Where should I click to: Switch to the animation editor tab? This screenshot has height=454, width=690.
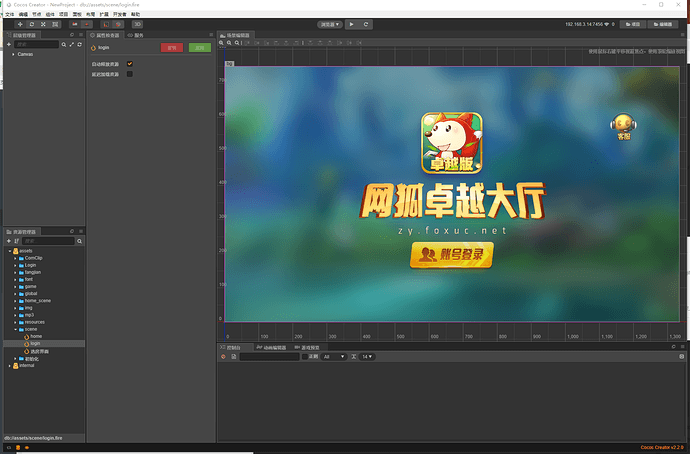tap(271, 348)
